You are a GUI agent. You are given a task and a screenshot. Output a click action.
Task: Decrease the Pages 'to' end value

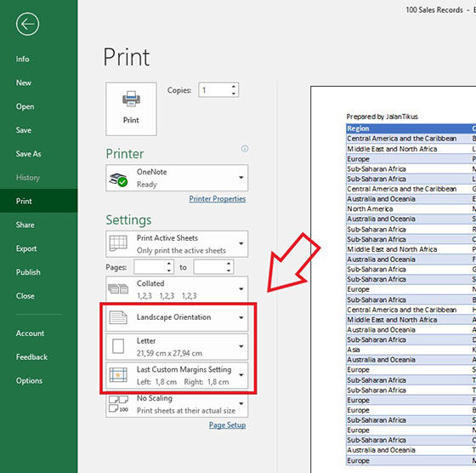click(229, 271)
